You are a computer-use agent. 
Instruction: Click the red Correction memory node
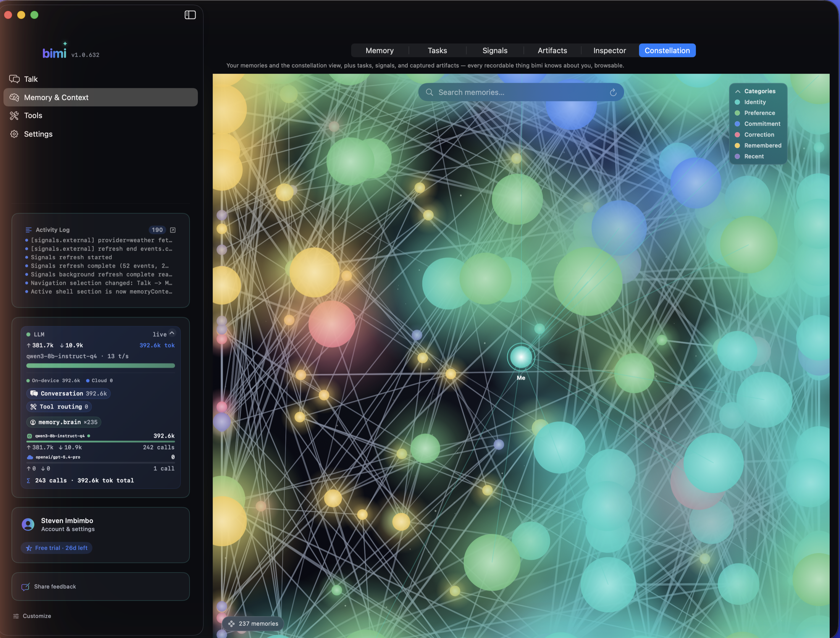(332, 324)
